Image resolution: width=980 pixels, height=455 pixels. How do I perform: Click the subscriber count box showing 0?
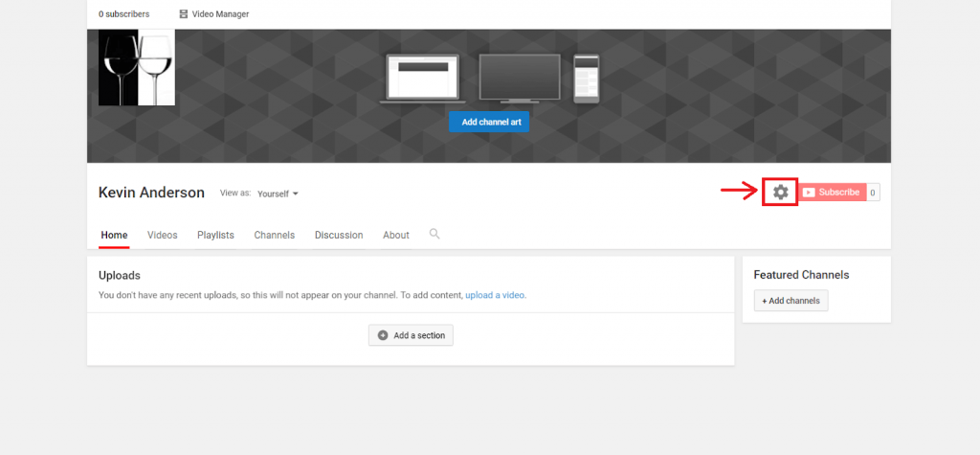[873, 193]
